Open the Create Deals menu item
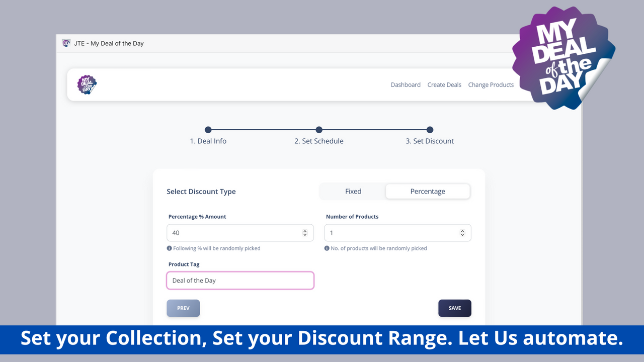The height and width of the screenshot is (362, 644). (444, 85)
